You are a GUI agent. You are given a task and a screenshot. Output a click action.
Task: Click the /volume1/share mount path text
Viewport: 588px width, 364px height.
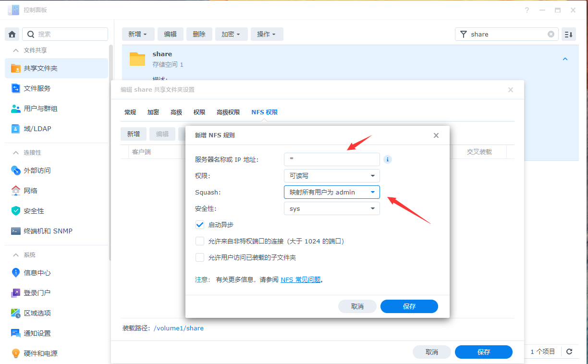(x=178, y=328)
